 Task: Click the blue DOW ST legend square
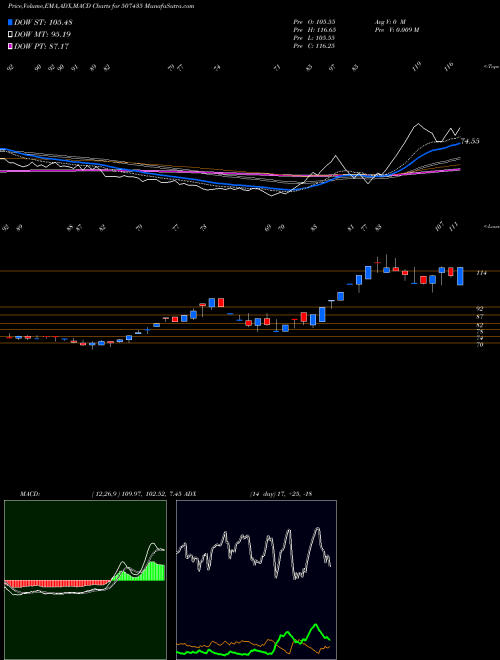10,22
